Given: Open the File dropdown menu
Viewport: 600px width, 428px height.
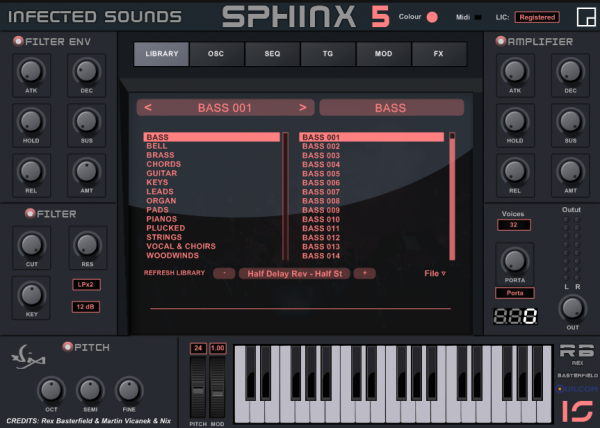Looking at the screenshot, I should pos(435,273).
